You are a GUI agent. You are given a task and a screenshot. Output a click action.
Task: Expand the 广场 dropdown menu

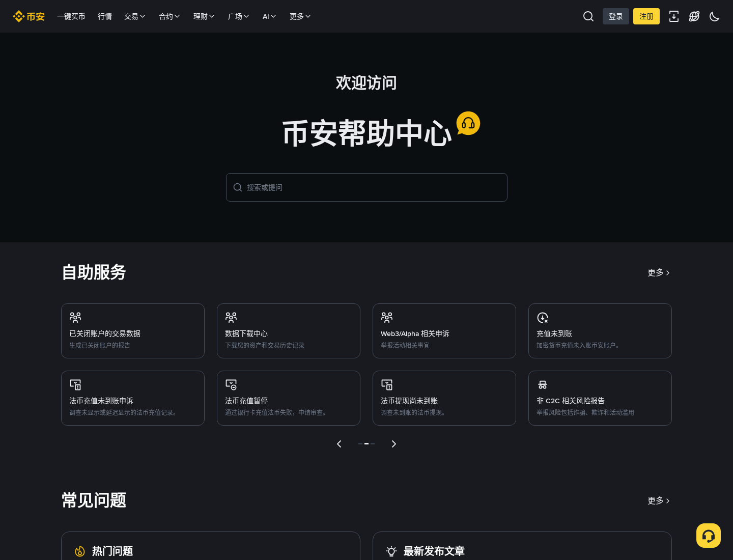238,16
